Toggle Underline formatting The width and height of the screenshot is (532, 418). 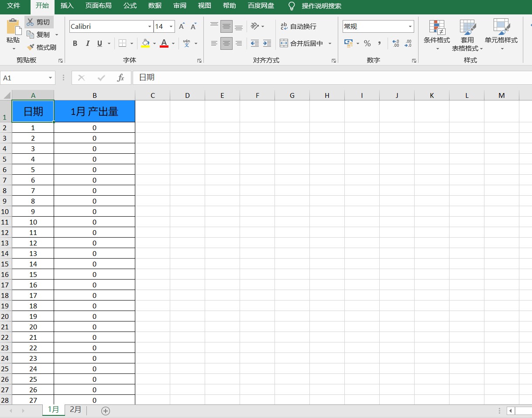(100, 43)
